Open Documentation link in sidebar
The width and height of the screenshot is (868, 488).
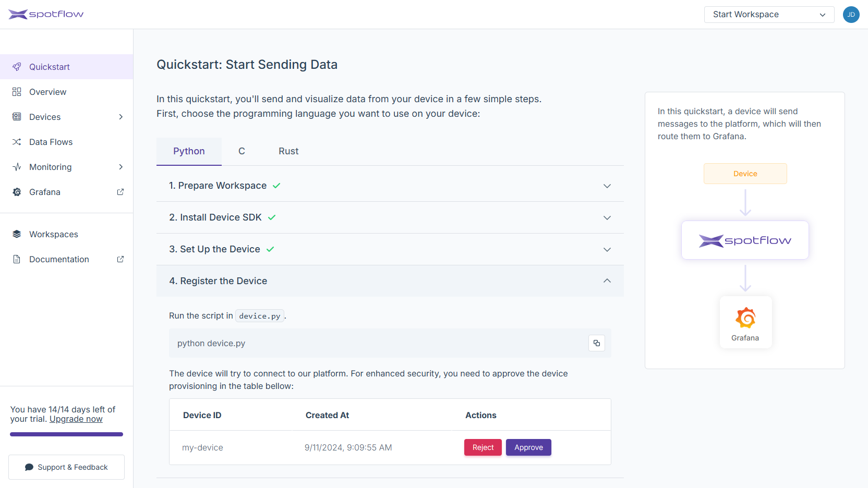[x=67, y=259]
